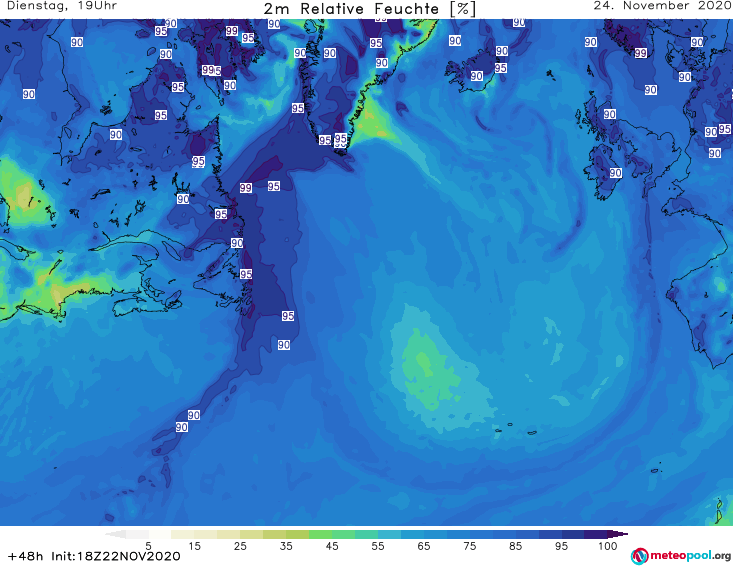The image size is (733, 566).
Task: Click the legend value '15' on color scale
Action: (194, 546)
